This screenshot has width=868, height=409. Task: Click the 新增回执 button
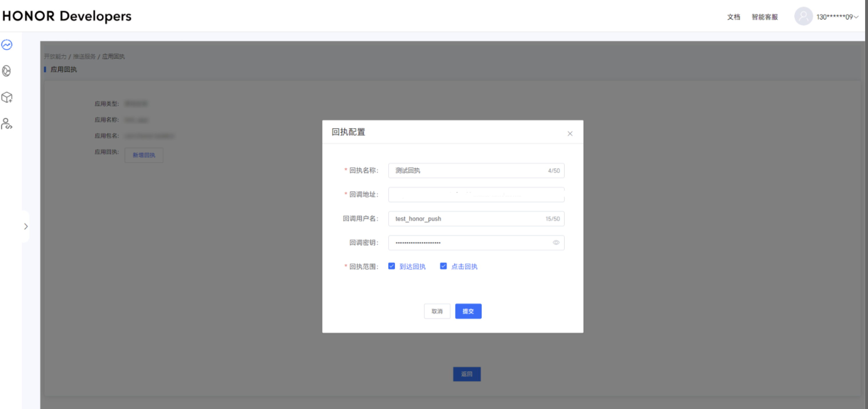(x=143, y=155)
